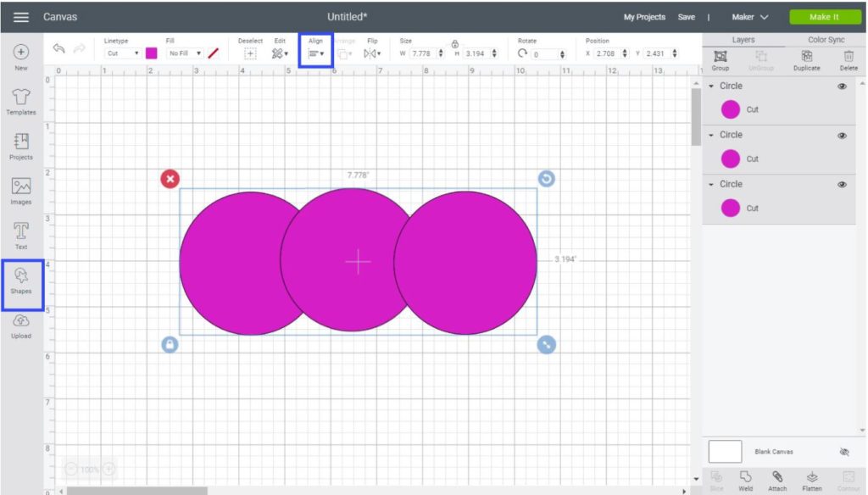Hide the first Circle layer
868x495 pixels.
842,86
